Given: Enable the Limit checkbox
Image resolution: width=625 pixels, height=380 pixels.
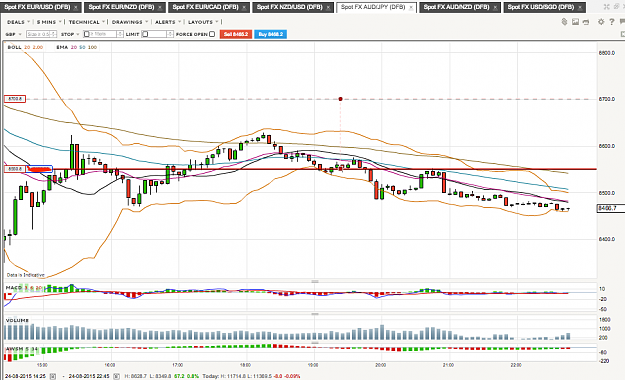Looking at the screenshot, I should pos(145,34).
